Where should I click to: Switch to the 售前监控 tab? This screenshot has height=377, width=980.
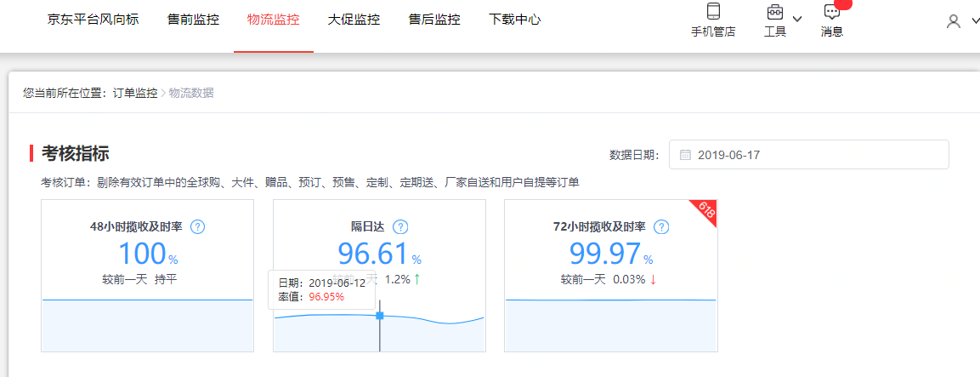coord(193,20)
